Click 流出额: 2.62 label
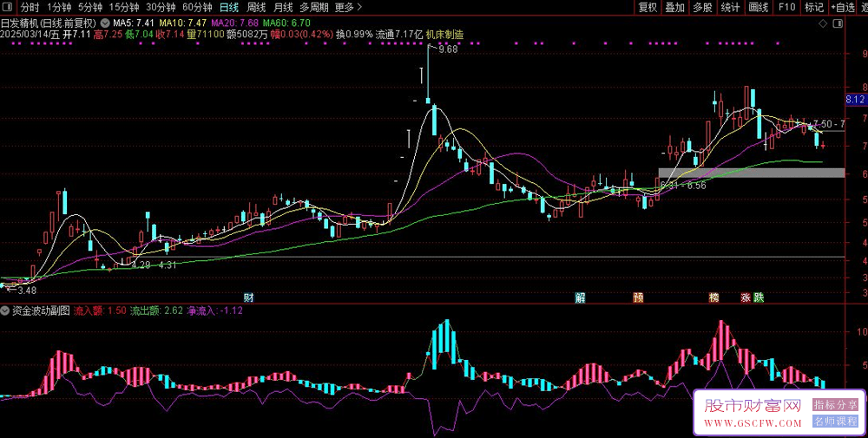This screenshot has height=438, width=868. pyautogui.click(x=156, y=311)
